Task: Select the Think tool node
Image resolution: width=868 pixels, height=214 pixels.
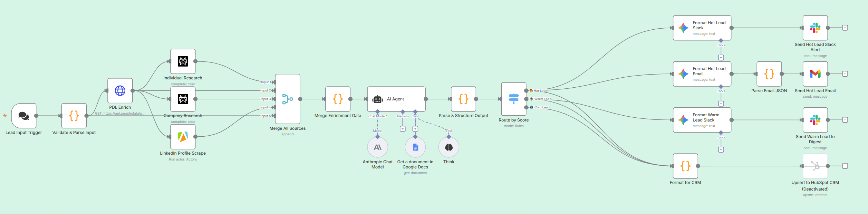Action: pyautogui.click(x=449, y=147)
